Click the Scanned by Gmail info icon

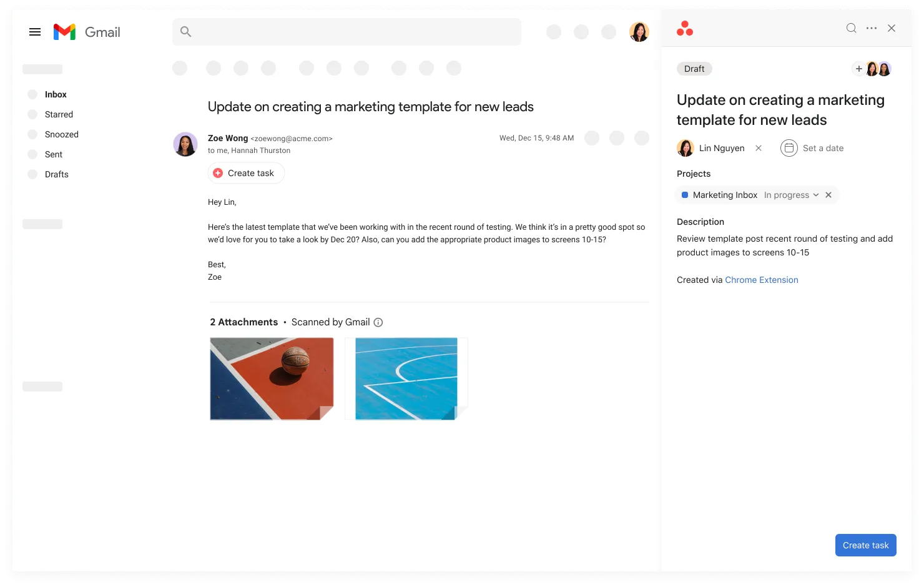pyautogui.click(x=378, y=322)
